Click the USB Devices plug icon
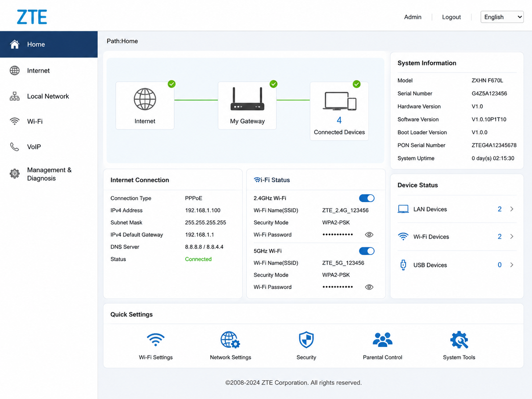Screen dimensions: 532x399 pos(403,265)
